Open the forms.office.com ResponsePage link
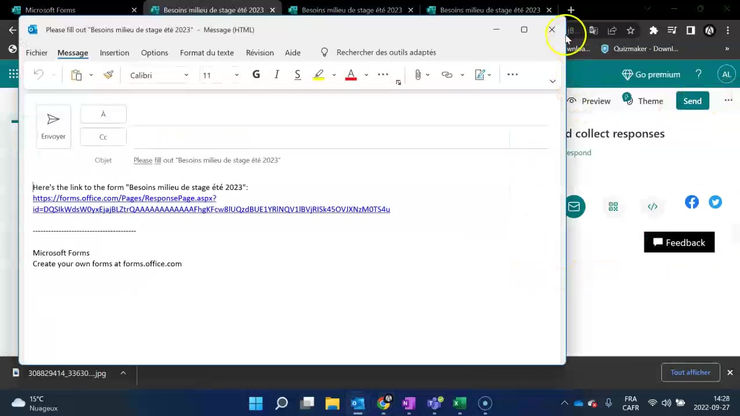Screen dimensions: 740x416 211,204
